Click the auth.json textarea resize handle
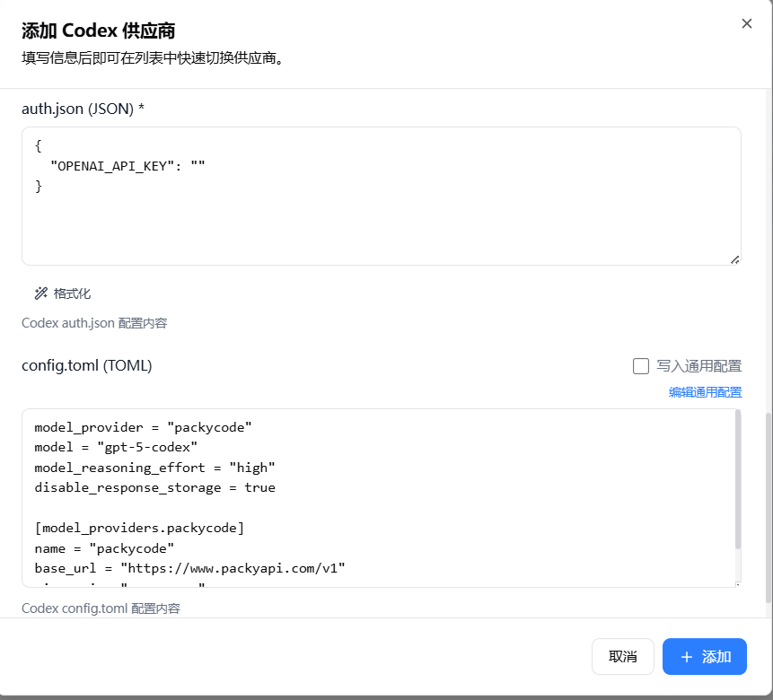This screenshot has width=773, height=700. click(x=734, y=259)
